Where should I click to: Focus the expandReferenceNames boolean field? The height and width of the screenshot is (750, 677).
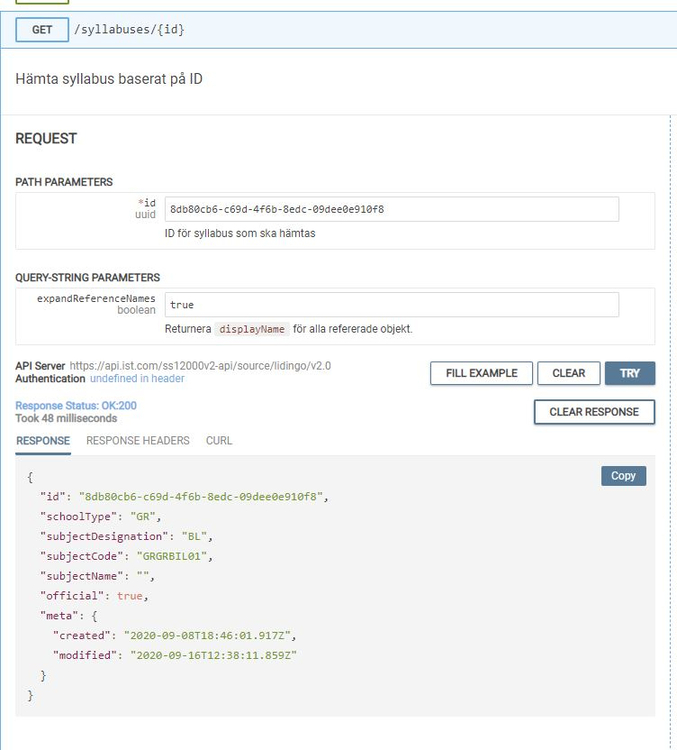pos(391,304)
